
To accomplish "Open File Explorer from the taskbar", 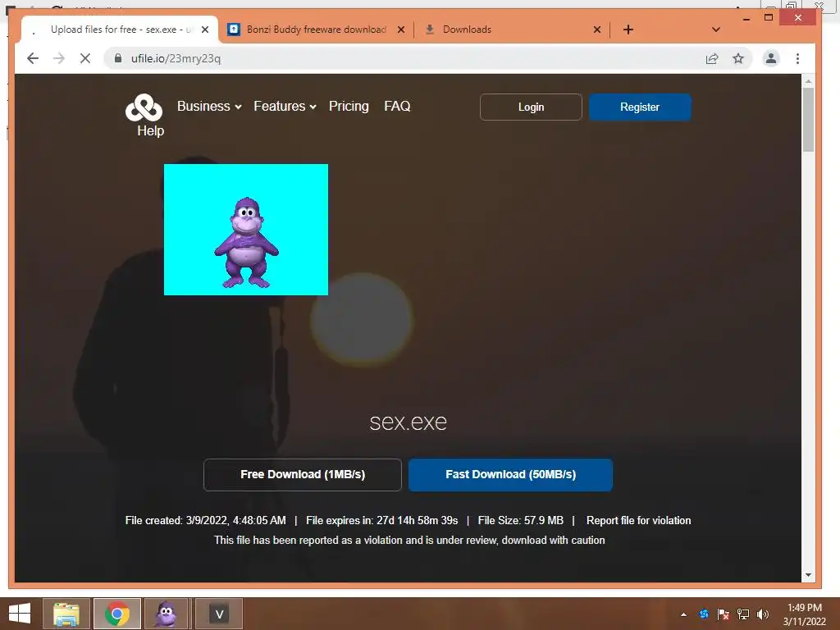I will [x=66, y=614].
